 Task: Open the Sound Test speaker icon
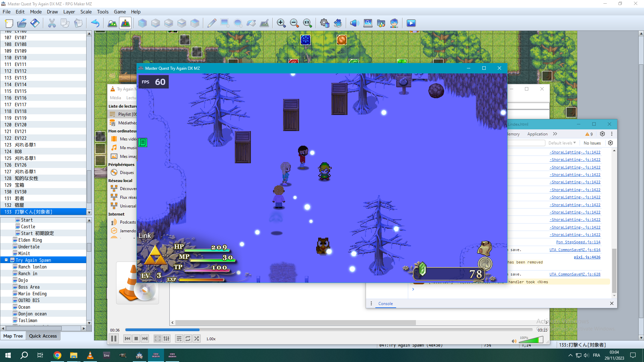pyautogui.click(x=355, y=23)
